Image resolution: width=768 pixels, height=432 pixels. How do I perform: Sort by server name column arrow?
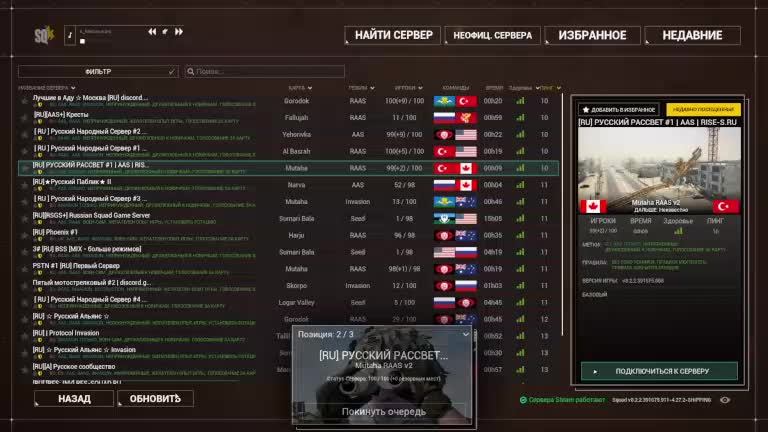pos(73,88)
